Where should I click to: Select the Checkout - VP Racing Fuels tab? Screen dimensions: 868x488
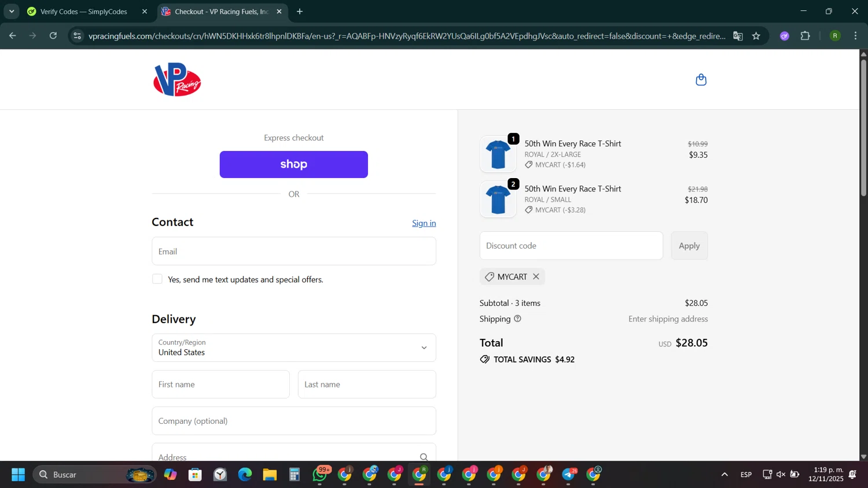tap(222, 12)
